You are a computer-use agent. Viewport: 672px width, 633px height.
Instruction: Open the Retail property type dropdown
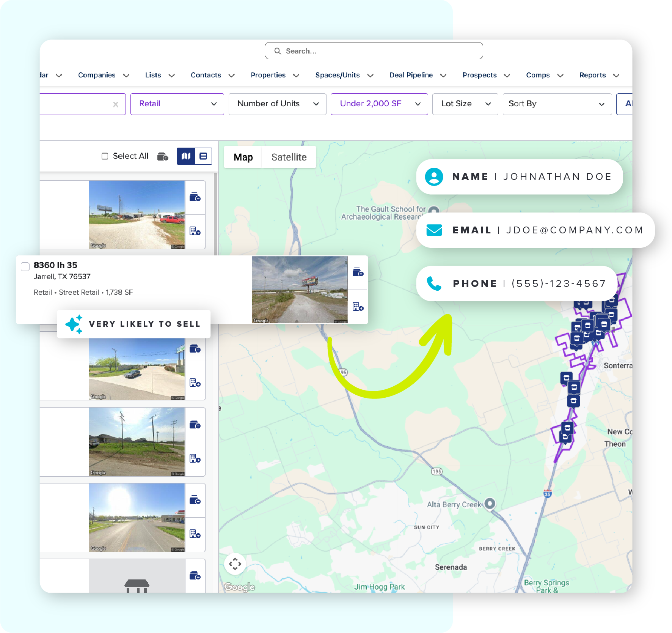coord(177,104)
